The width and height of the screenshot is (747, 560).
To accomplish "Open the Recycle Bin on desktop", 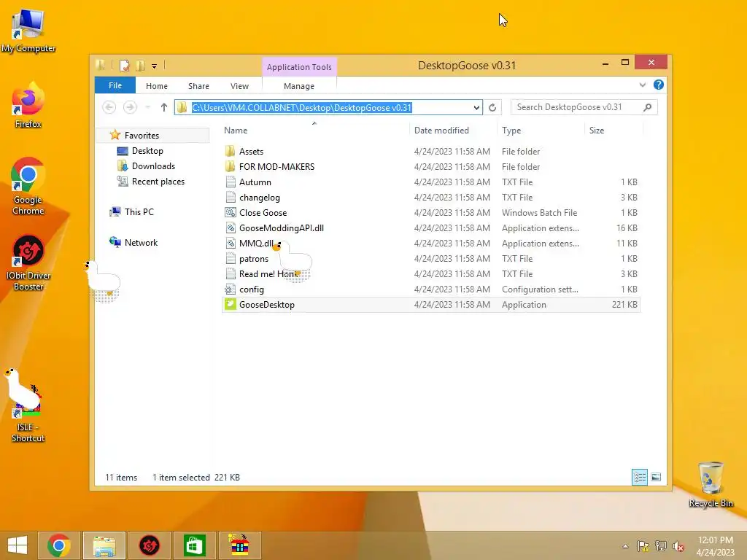I will tap(711, 485).
